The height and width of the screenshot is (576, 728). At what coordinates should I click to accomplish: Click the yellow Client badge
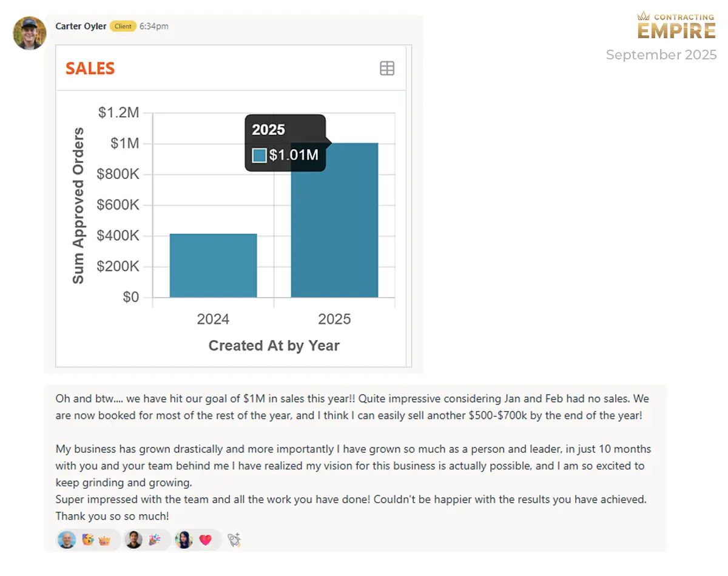pos(123,26)
